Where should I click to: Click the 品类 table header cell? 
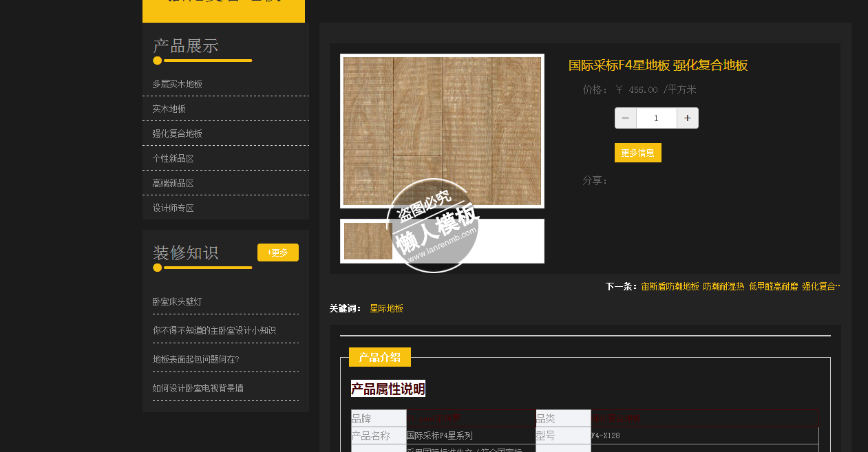[x=563, y=418]
